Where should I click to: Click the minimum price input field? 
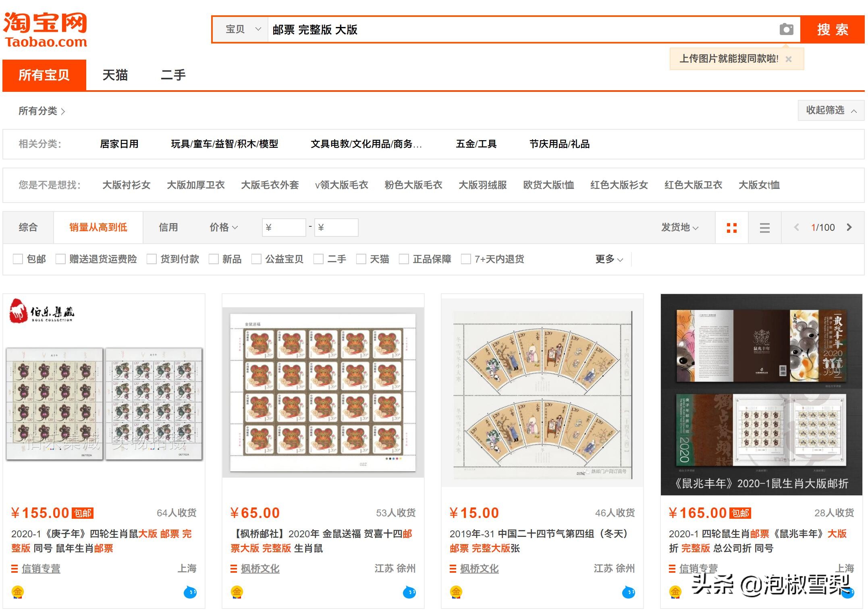click(x=284, y=227)
